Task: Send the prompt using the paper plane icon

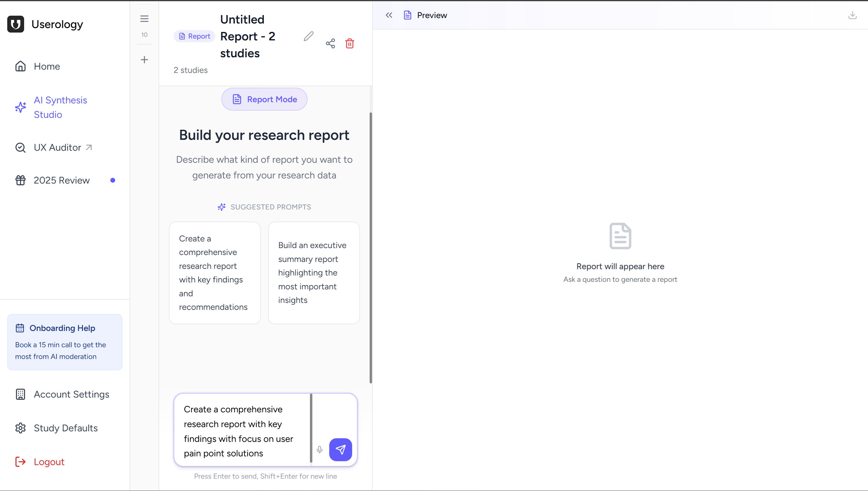Action: click(341, 449)
